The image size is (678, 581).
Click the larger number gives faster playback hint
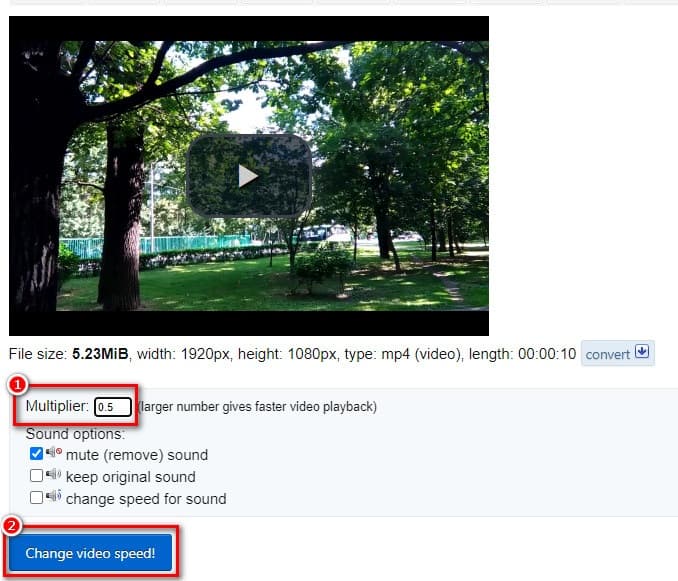pyautogui.click(x=257, y=407)
